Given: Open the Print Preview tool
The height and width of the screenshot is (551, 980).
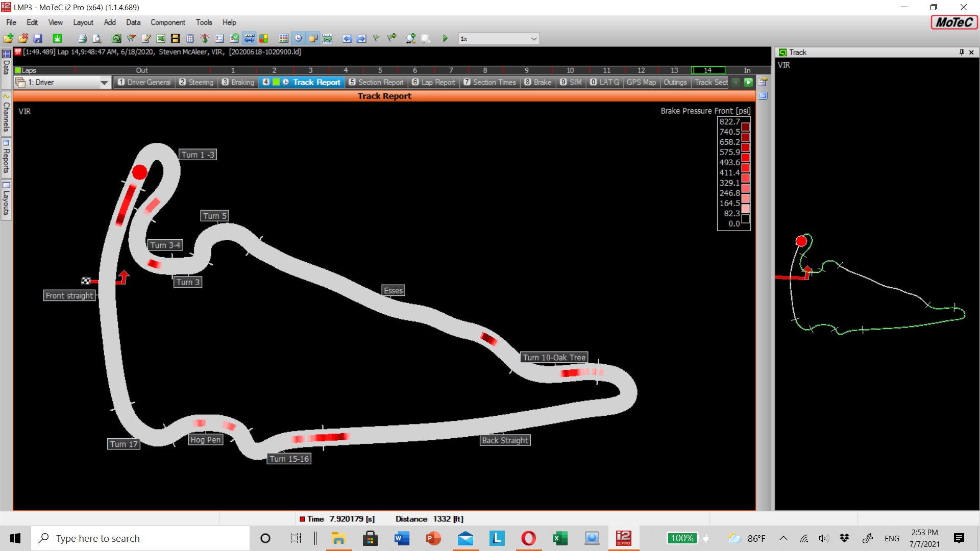Looking at the screenshot, I should point(97,38).
